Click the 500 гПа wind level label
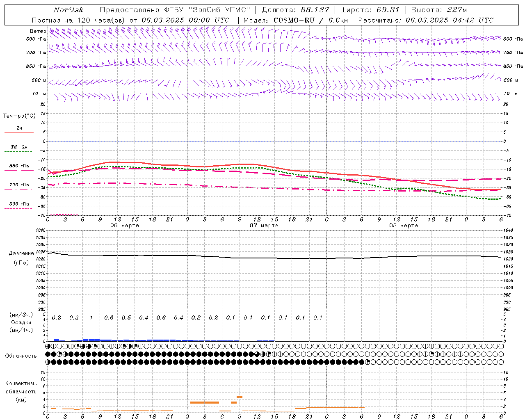This screenshot has width=525, height=420. coord(36,39)
